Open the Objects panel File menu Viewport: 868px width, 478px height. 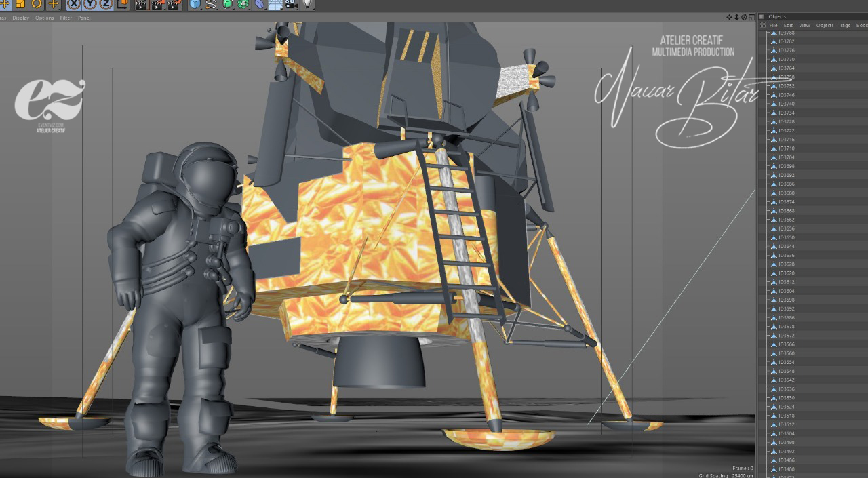(x=773, y=25)
